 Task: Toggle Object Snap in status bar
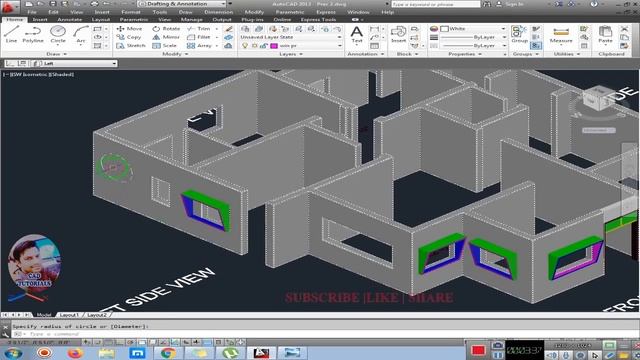point(142,342)
